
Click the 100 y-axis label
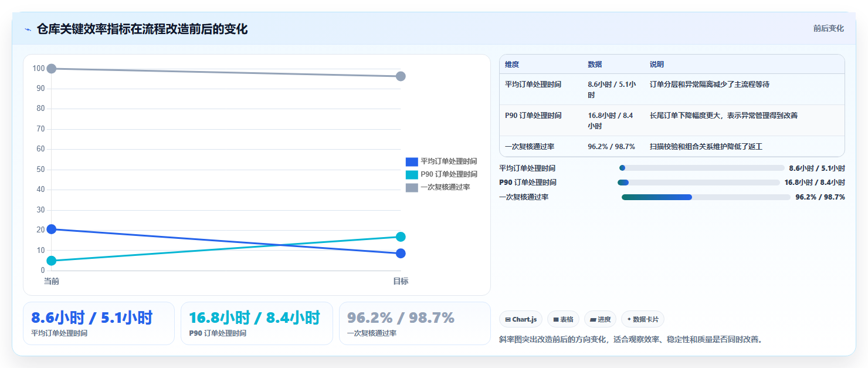pyautogui.click(x=39, y=69)
